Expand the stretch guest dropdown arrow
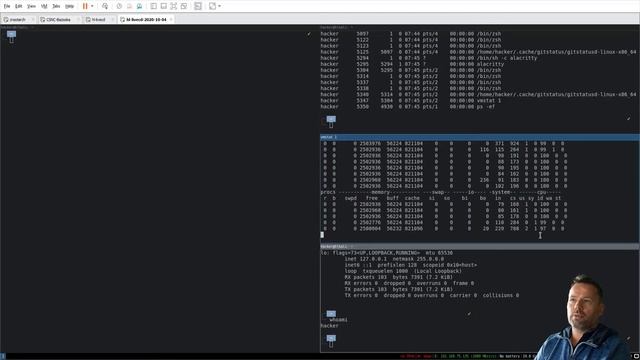640x360 pixels. tap(220, 6)
